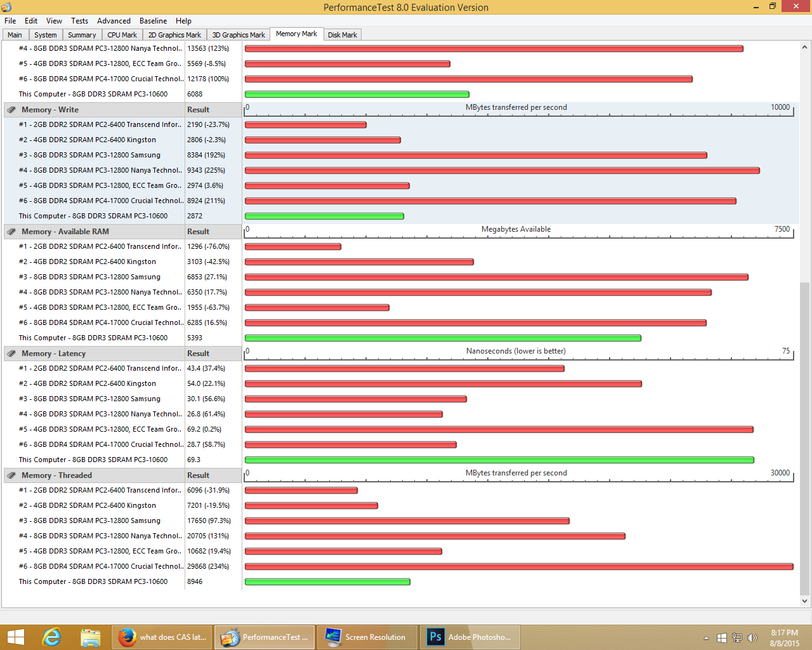Viewport: 812px width, 650px height.
Task: Open the Advanced menu
Action: pos(114,21)
